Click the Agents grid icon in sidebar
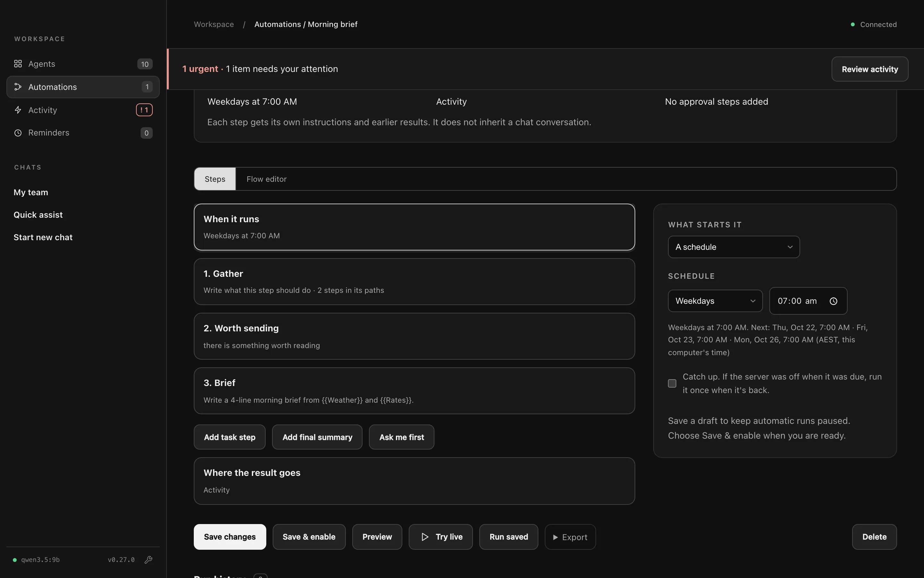 click(18, 64)
